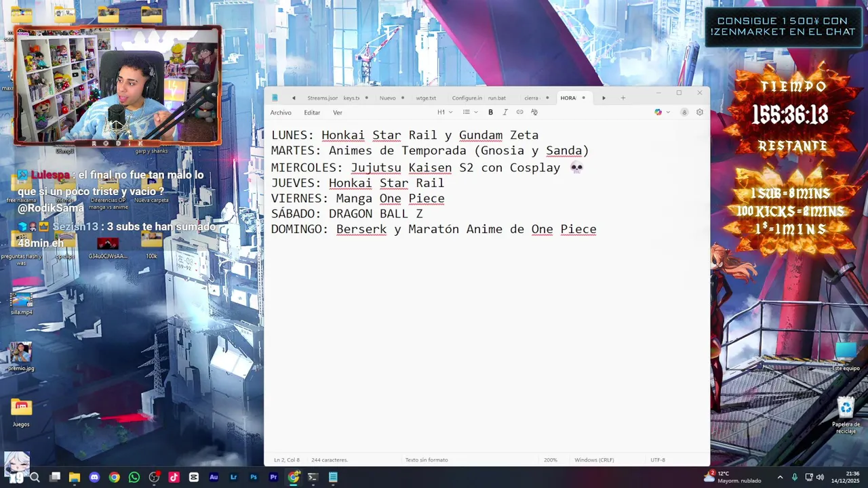The image size is (868, 488).
Task: Click the UTF-8 encoding indicator
Action: 658,460
